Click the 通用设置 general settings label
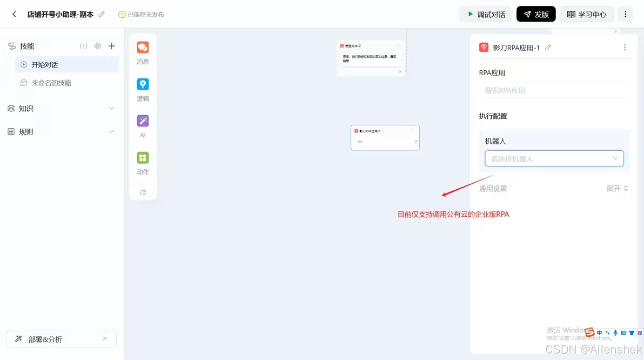This screenshot has height=360, width=644. pos(493,189)
